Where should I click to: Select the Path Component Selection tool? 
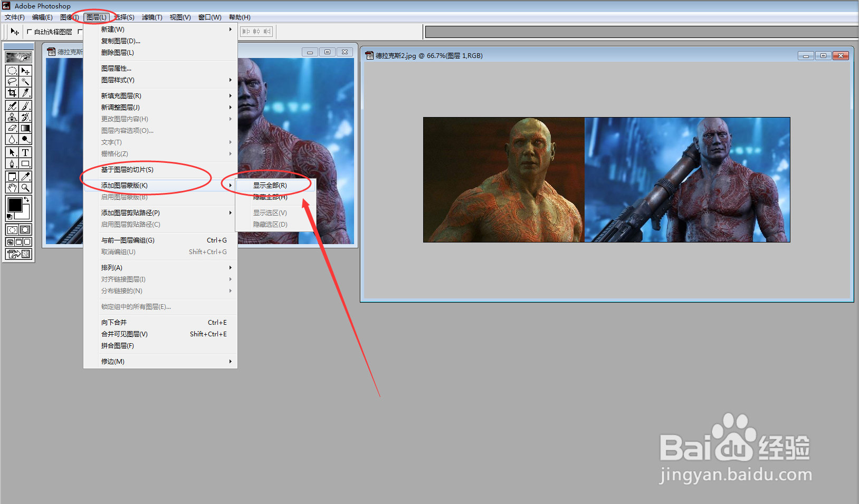(x=12, y=152)
